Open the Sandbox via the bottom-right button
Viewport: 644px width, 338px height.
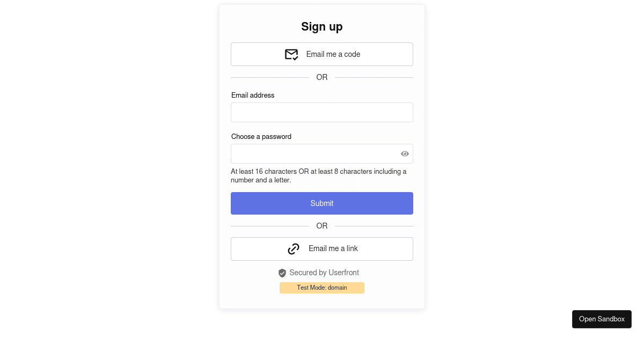click(x=602, y=319)
